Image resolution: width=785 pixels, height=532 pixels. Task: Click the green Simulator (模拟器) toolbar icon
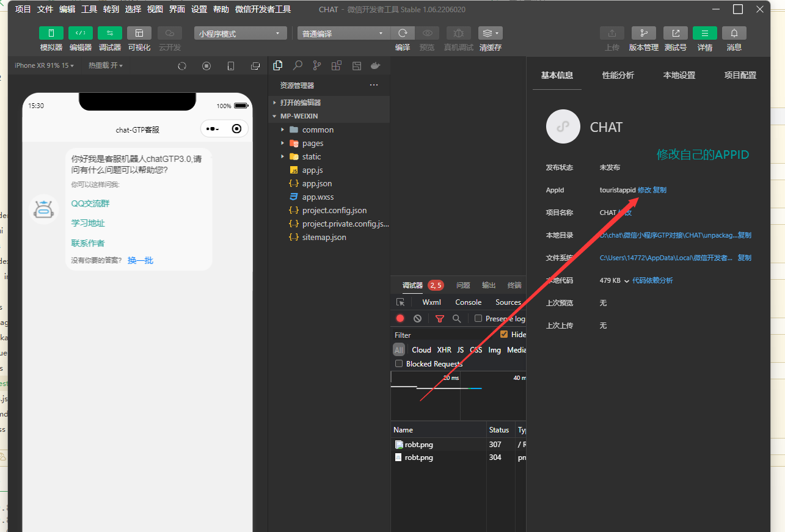pos(51,33)
